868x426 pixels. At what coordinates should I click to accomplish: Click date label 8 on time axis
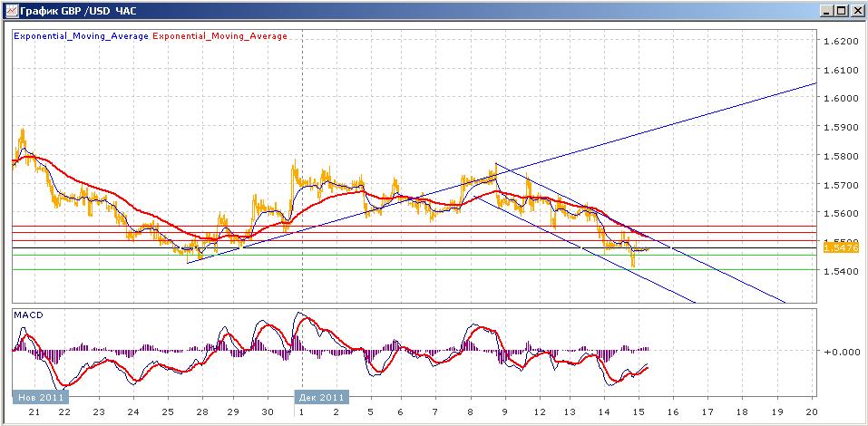tap(471, 412)
